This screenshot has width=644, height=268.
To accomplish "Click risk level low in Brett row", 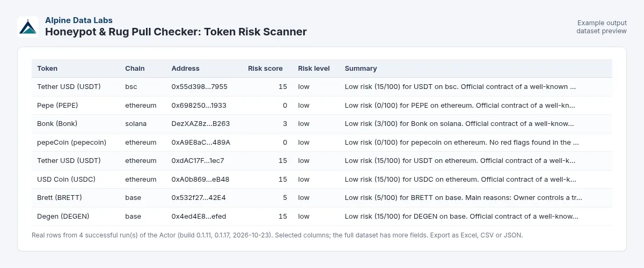I will 304,198.
